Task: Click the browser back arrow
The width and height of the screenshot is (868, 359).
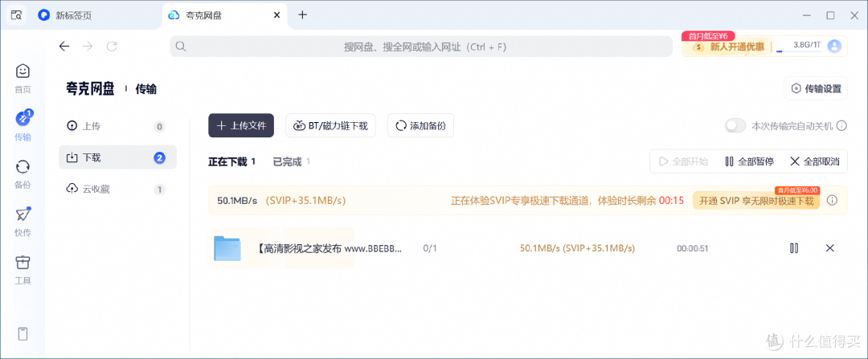Action: coord(64,47)
